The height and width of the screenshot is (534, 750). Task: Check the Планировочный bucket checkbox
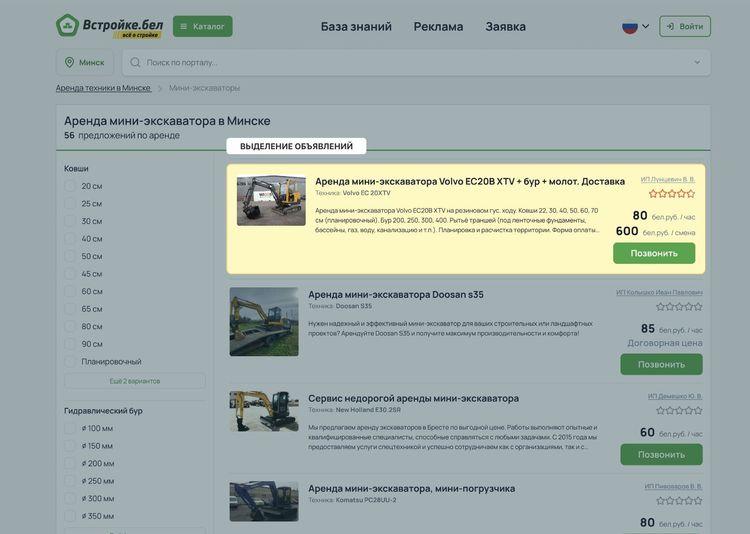70,361
